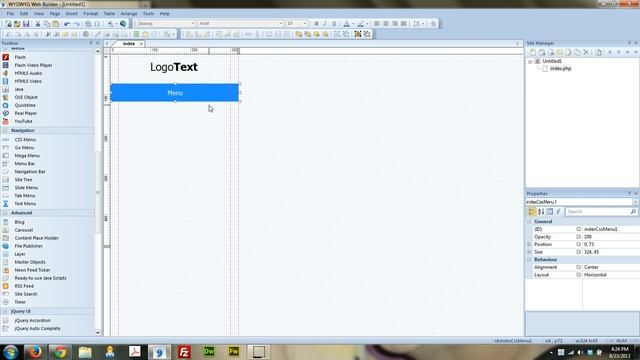640x360 pixels.
Task: Click the Redo arrow icon
Action: (76, 24)
